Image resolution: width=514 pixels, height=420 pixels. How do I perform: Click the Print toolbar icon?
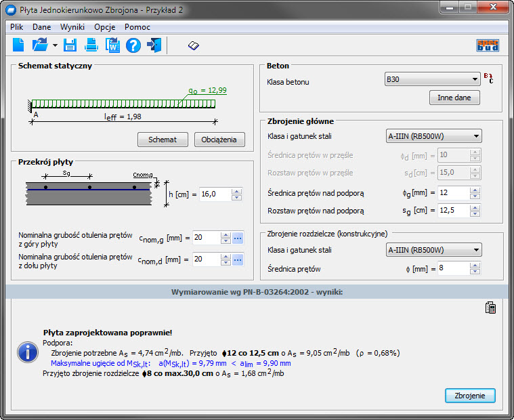pyautogui.click(x=91, y=46)
